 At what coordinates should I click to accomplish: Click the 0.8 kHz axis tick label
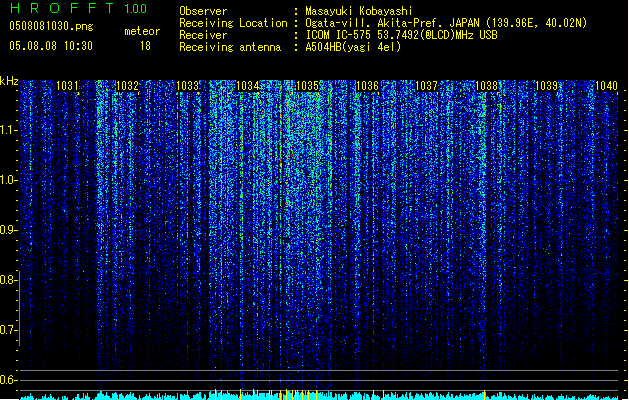coord(8,280)
